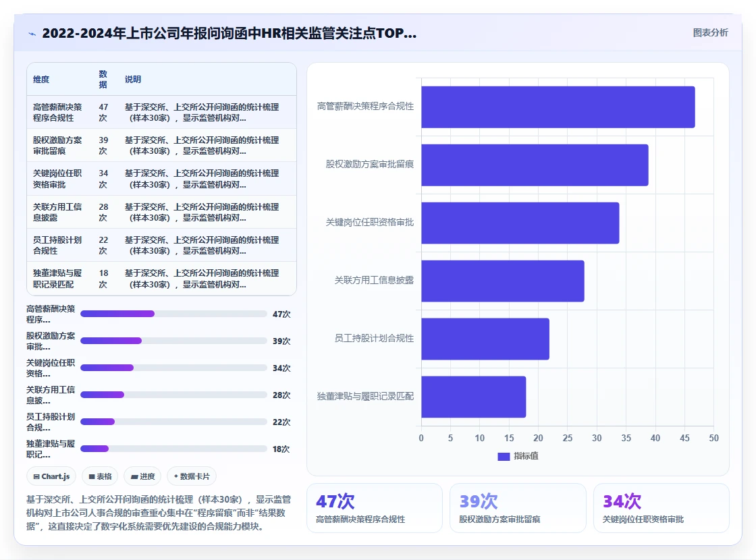
Task: Click chart y-axis label 独董津贴与履职记录匹配
Action: (365, 396)
